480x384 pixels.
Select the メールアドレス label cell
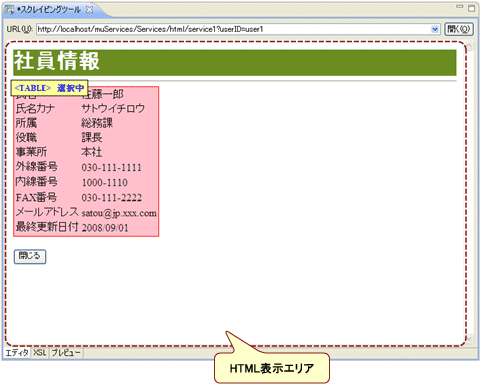click(47, 212)
